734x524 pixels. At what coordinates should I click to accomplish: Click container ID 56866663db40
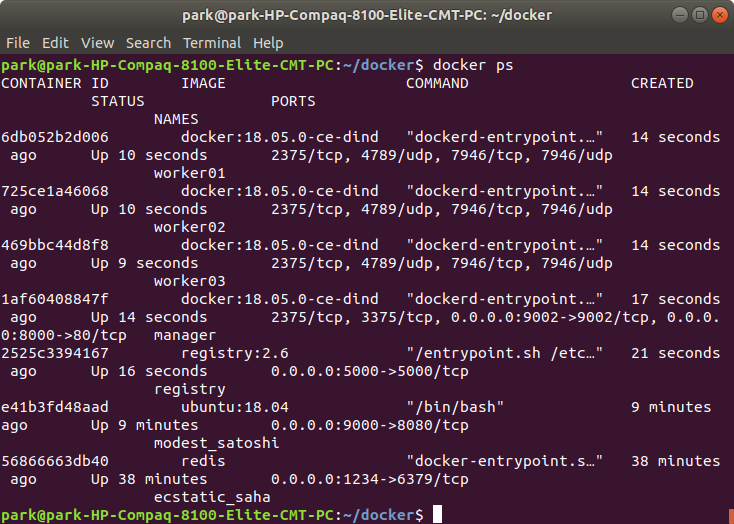pos(55,461)
